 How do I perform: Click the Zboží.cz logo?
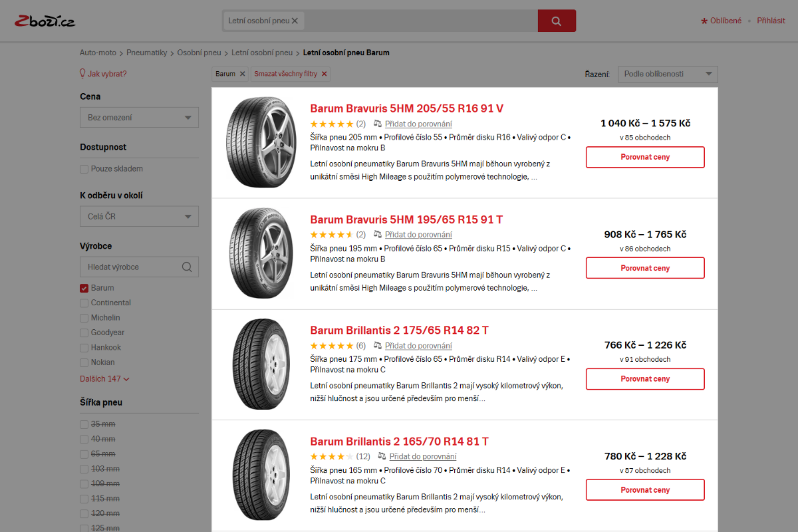(45, 21)
